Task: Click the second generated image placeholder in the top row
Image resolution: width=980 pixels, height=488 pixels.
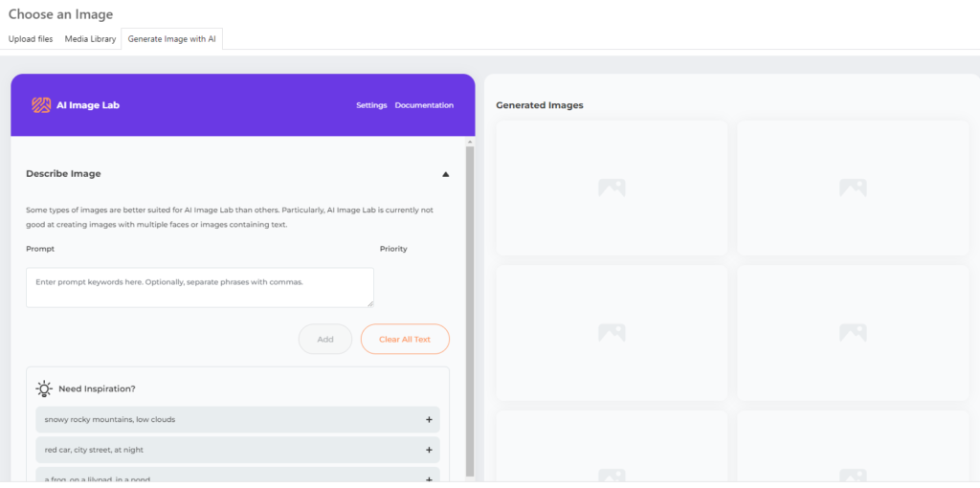Action: coord(853,189)
